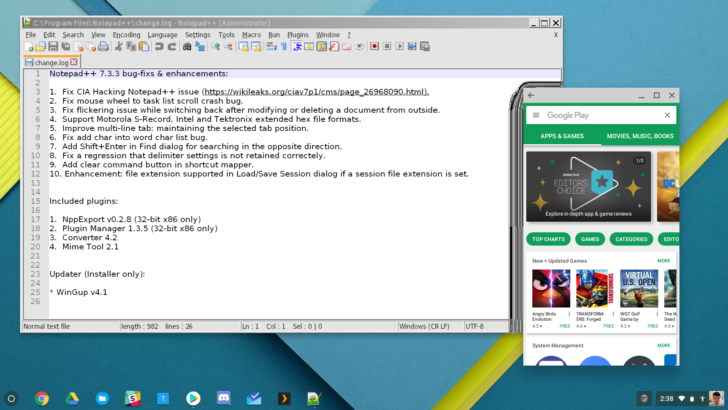Screen dimensions: 728x410
Task: Switch to Movies, Music, Books tab
Action: coord(640,136)
